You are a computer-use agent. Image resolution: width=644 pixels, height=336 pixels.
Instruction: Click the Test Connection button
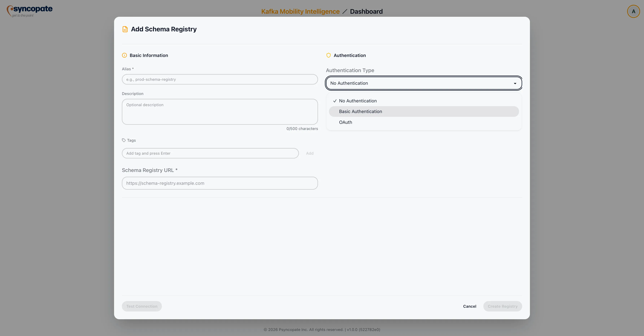pos(142,306)
